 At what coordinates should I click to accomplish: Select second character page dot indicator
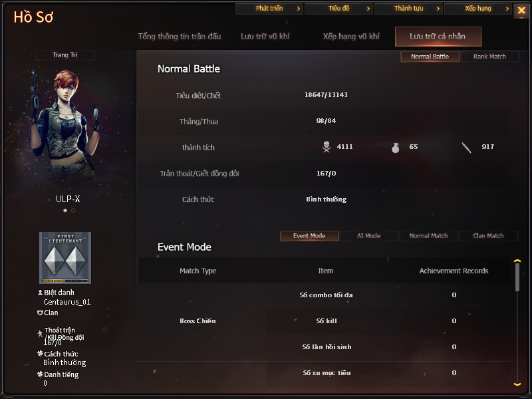(73, 210)
